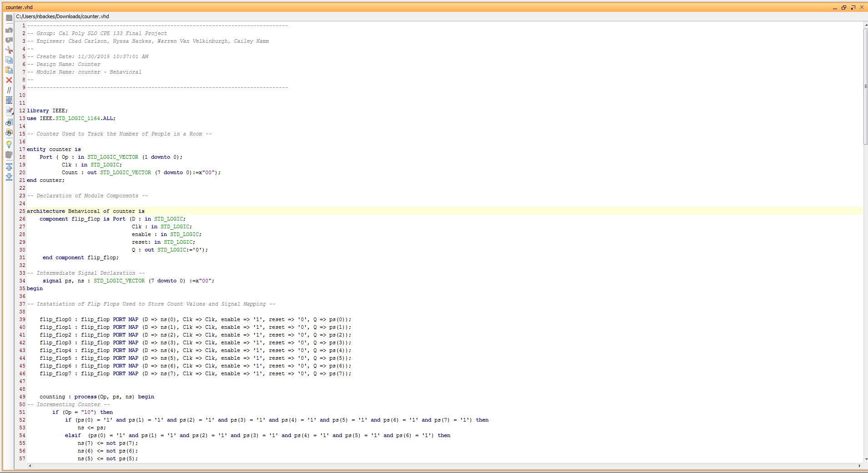868x473 pixels.
Task: Click line number 49 in the gutter
Action: point(22,397)
